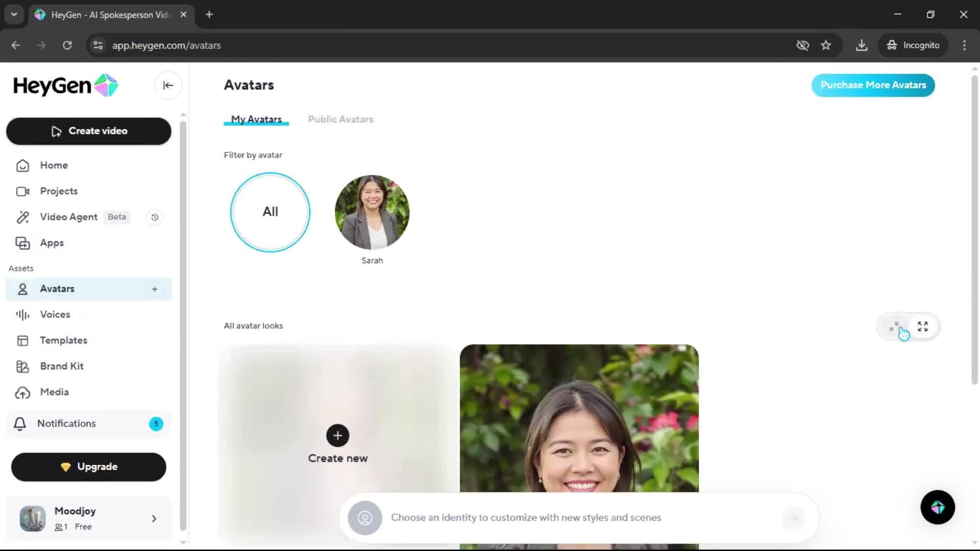The width and height of the screenshot is (980, 551).
Task: Click Purchase More Avatars button
Action: click(873, 85)
